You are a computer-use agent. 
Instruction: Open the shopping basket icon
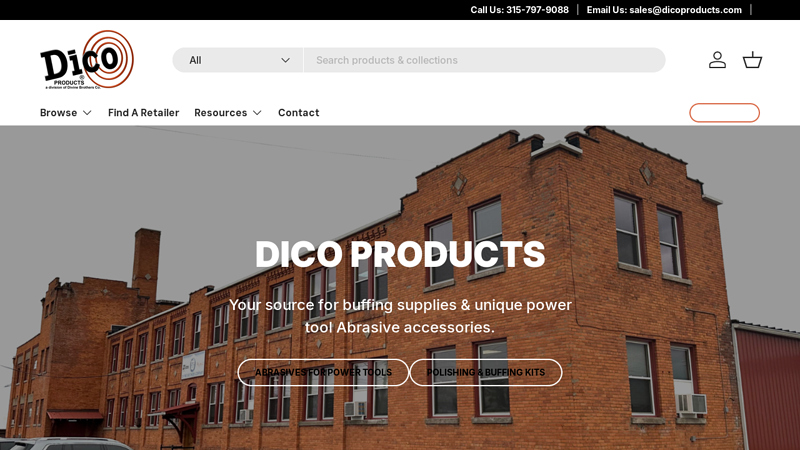point(752,60)
